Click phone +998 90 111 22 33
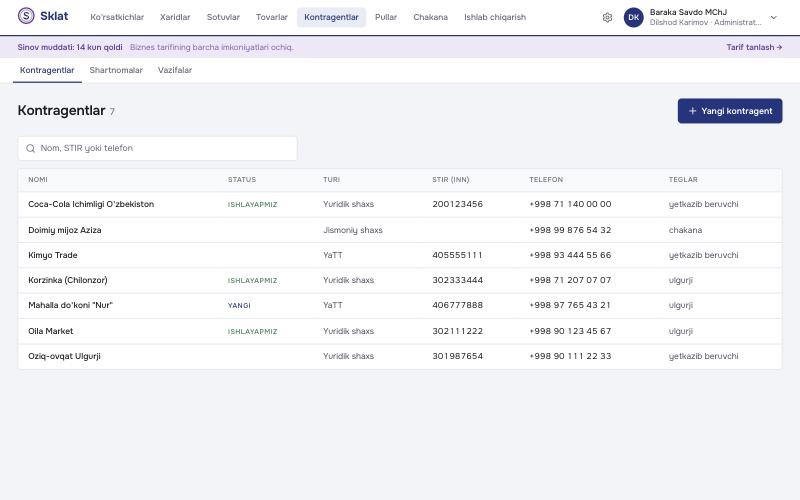 (570, 356)
